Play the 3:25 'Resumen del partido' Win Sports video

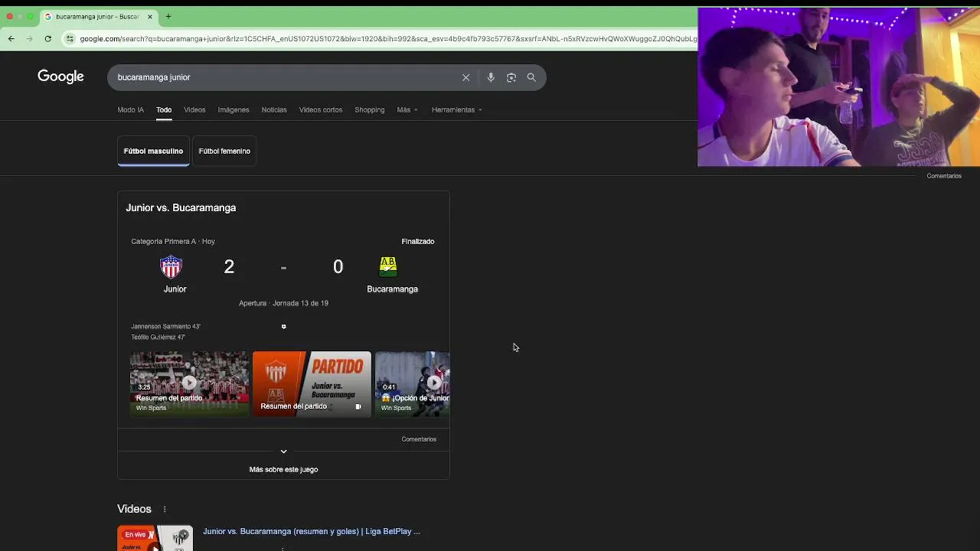coord(189,383)
